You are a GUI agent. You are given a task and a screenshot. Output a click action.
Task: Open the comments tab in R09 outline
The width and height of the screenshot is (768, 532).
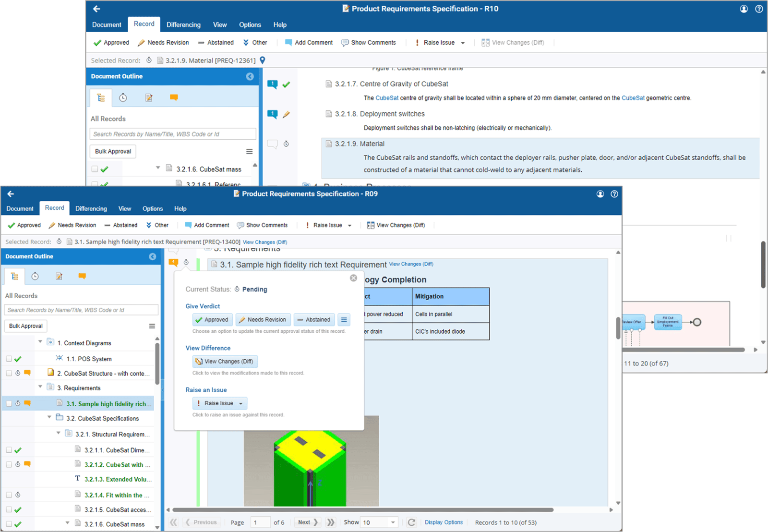click(x=82, y=277)
